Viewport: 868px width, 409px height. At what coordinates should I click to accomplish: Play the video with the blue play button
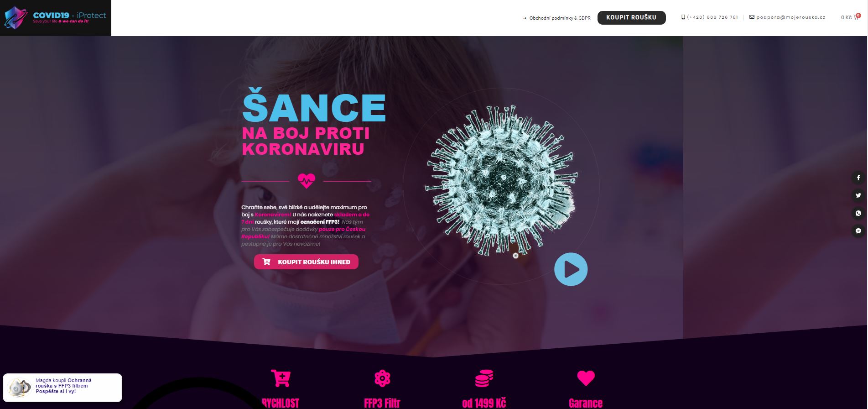[x=571, y=269]
